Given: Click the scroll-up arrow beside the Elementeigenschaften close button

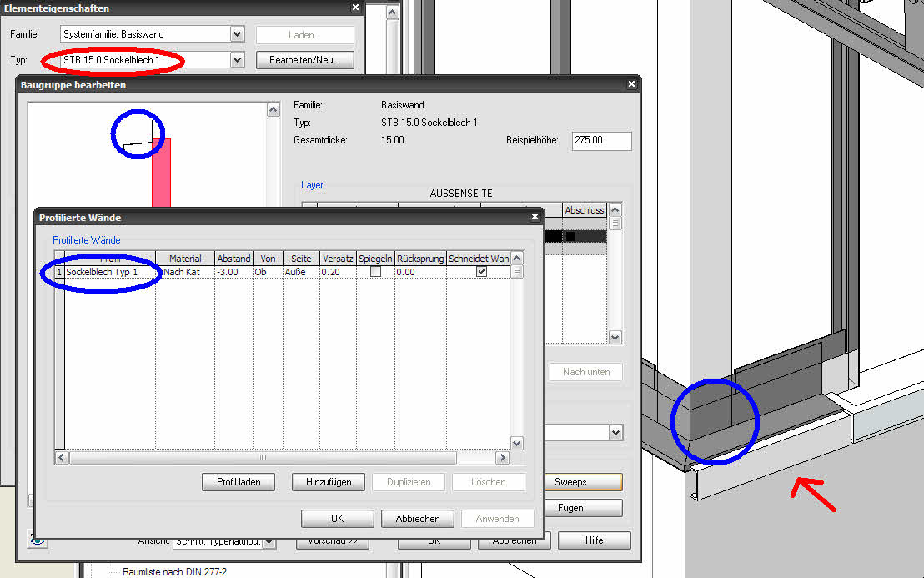Looking at the screenshot, I should pyautogui.click(x=393, y=13).
